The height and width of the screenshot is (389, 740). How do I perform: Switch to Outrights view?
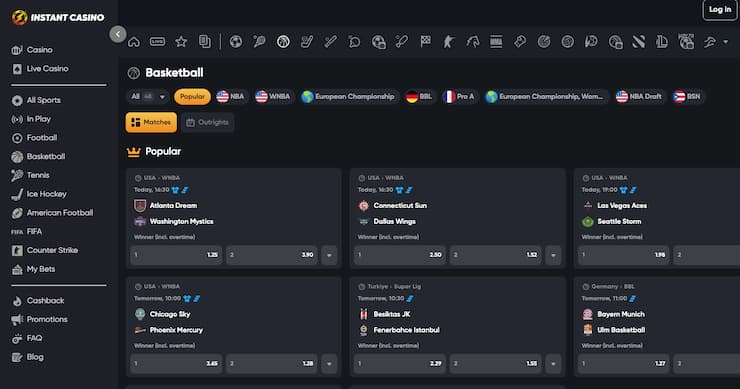[x=207, y=122]
